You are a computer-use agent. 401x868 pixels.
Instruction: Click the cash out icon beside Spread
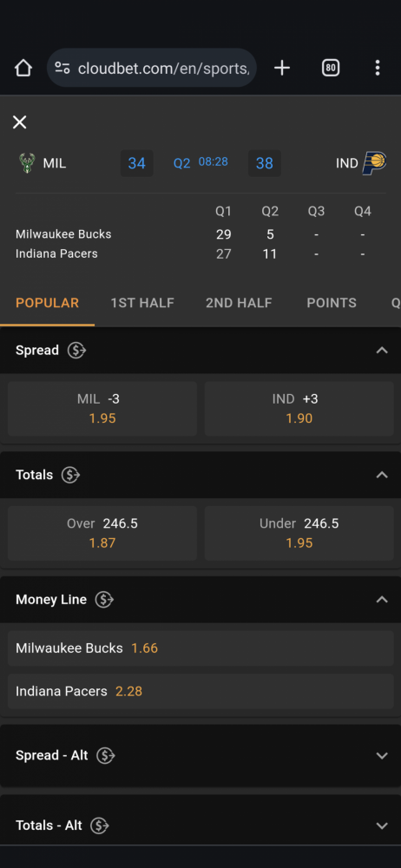(76, 351)
